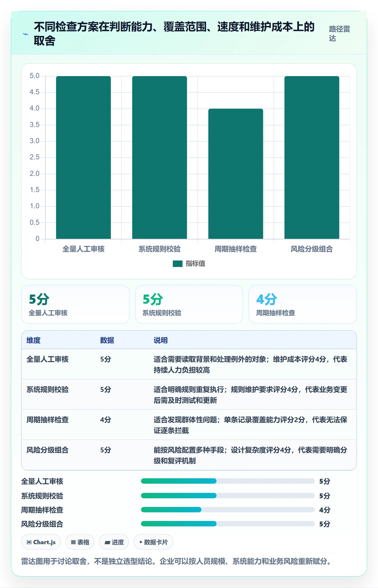
Task: Click the page title 不同检查方案
Action: pyautogui.click(x=174, y=34)
